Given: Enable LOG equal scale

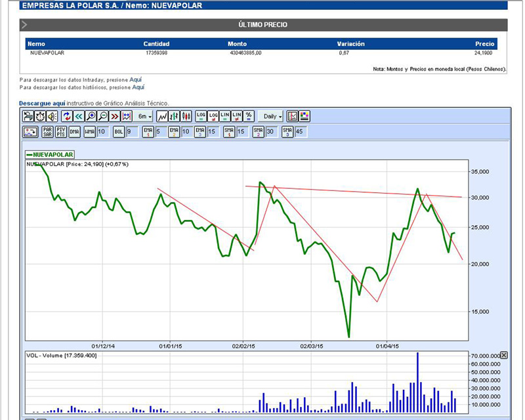Looking at the screenshot, I should coord(201,116).
